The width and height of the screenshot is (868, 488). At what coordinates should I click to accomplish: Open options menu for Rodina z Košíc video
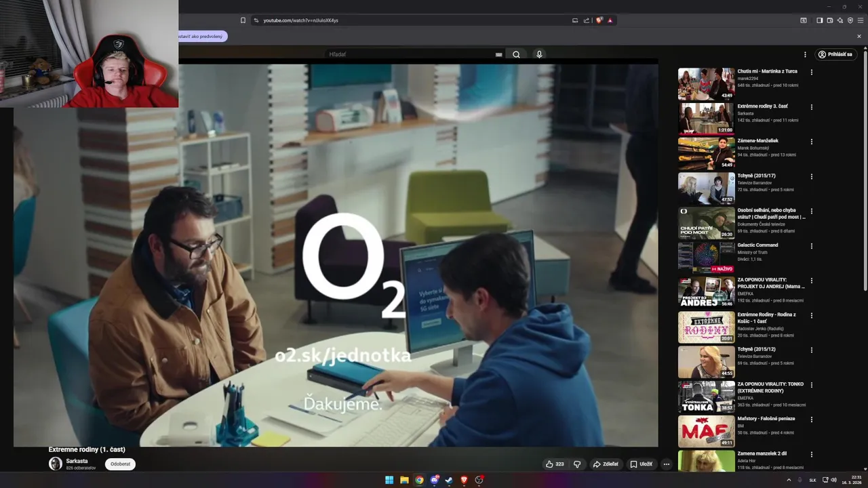[x=811, y=315]
